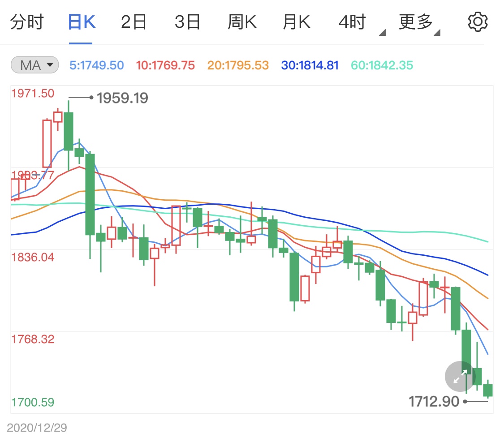This screenshot has height=434, width=504.
Task: Expand the 4时 interval dropdown
Action: click(361, 23)
